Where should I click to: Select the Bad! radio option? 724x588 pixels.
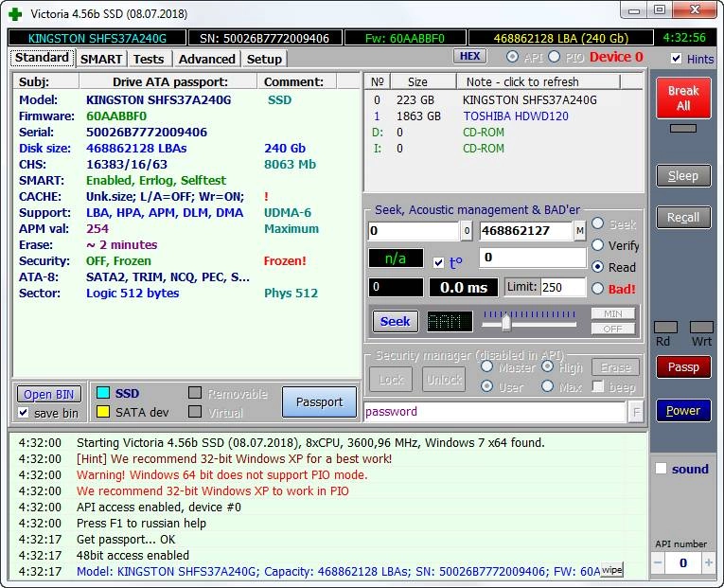(597, 289)
